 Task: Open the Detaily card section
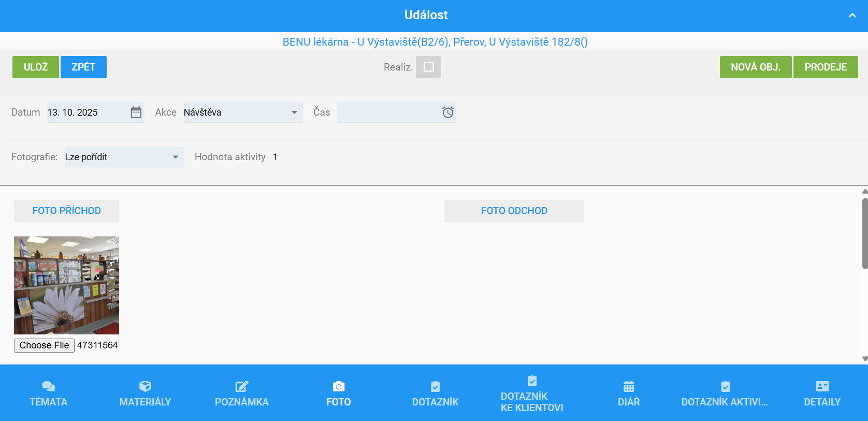[822, 394]
